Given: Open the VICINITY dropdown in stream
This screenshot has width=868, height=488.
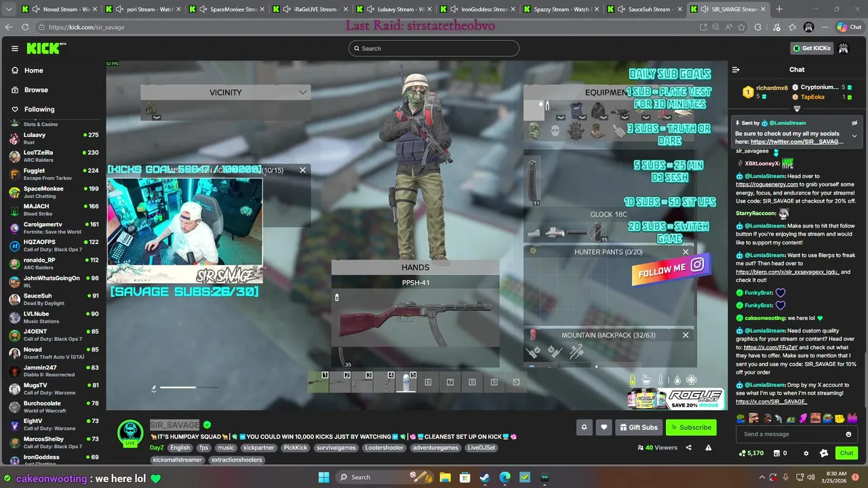Looking at the screenshot, I should (302, 92).
